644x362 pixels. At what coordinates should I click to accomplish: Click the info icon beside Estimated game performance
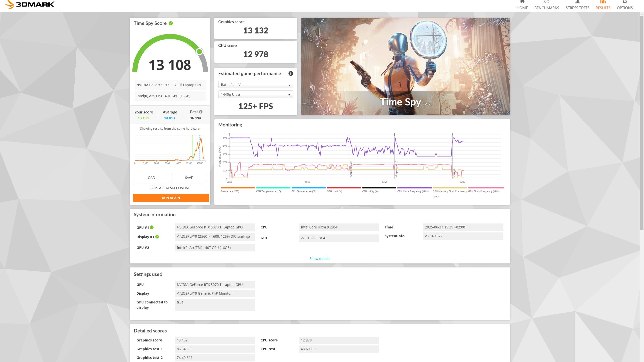coord(291,74)
